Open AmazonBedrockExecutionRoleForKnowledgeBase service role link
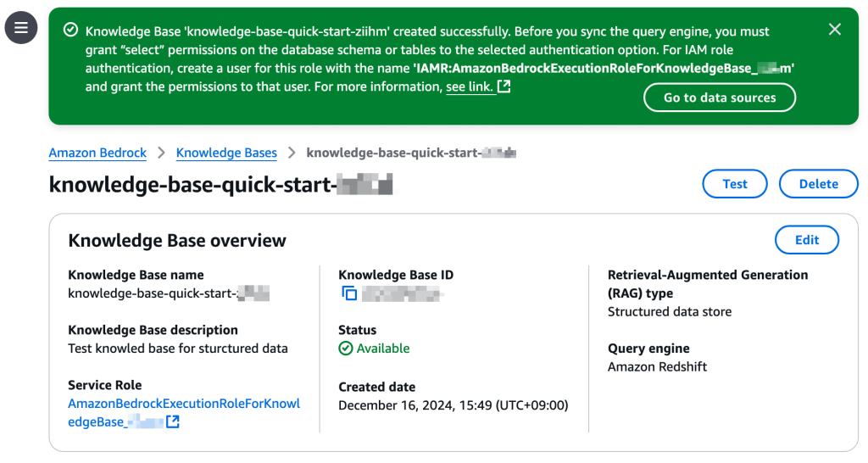Viewport: 868px width, 463px height. coord(184,413)
